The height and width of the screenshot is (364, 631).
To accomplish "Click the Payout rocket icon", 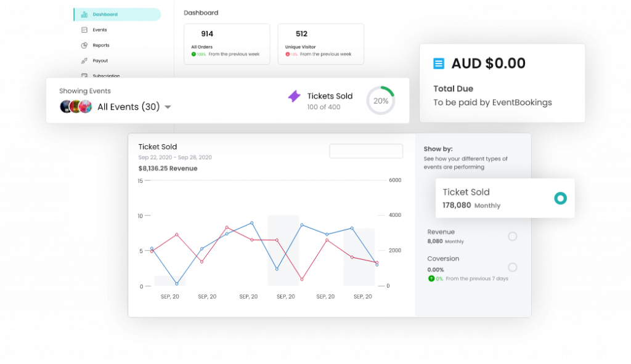I will 84,60.
